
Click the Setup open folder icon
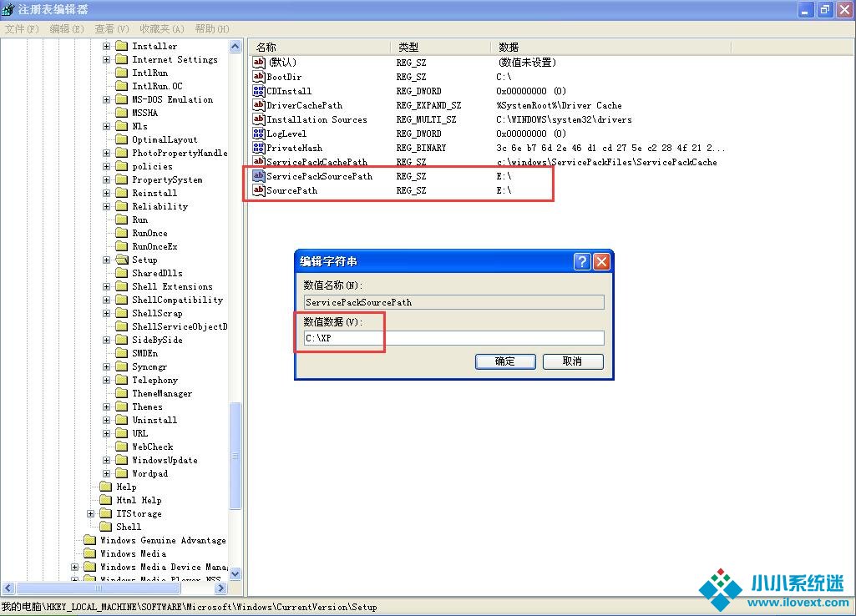click(x=122, y=260)
